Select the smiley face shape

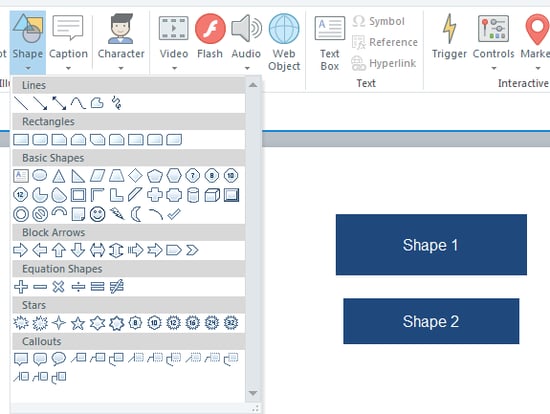tap(97, 214)
